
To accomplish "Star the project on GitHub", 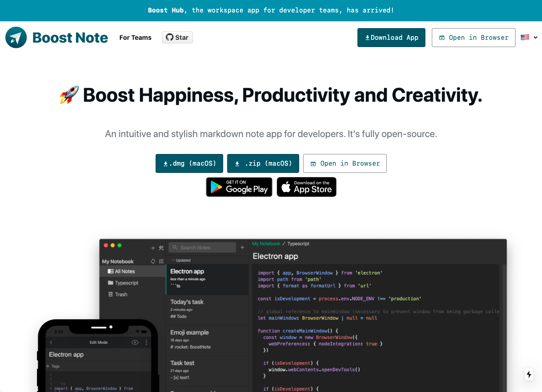I will [x=177, y=37].
